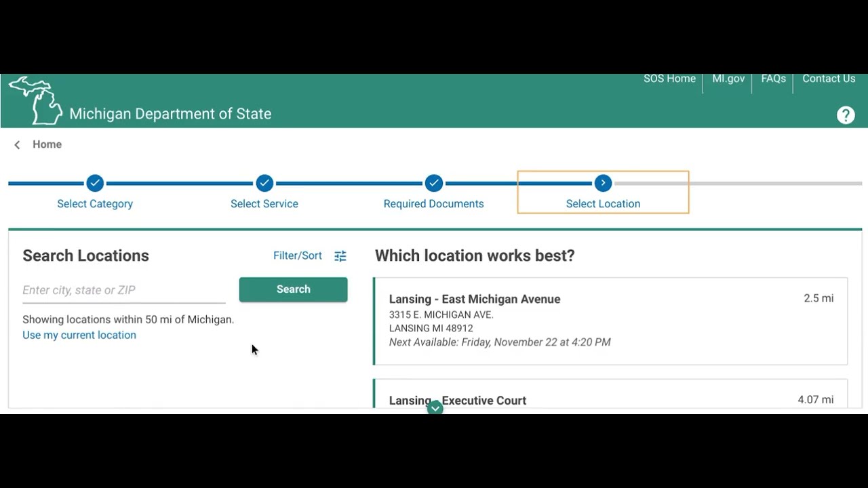This screenshot has height=488, width=868.
Task: Expand more locations with green down chevron
Action: point(435,407)
